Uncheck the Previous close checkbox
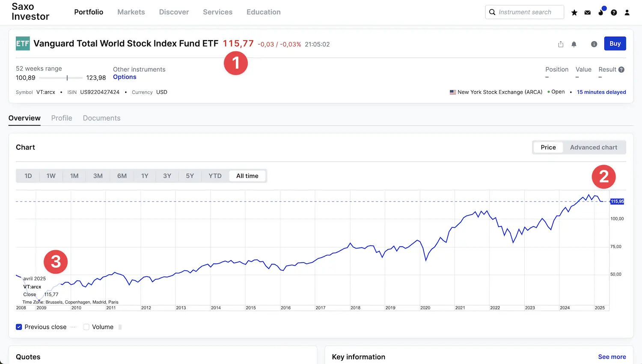The height and width of the screenshot is (364, 642). tap(19, 327)
